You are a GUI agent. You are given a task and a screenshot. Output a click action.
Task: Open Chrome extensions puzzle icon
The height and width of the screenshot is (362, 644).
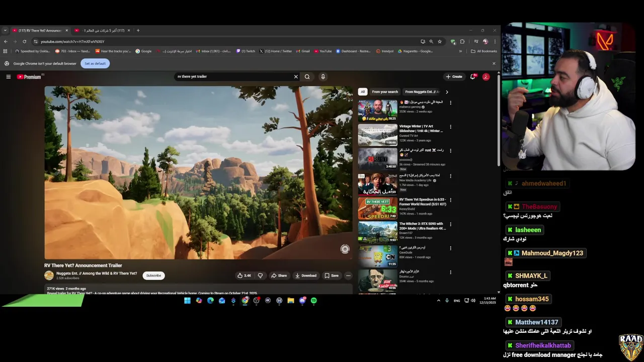(x=462, y=42)
